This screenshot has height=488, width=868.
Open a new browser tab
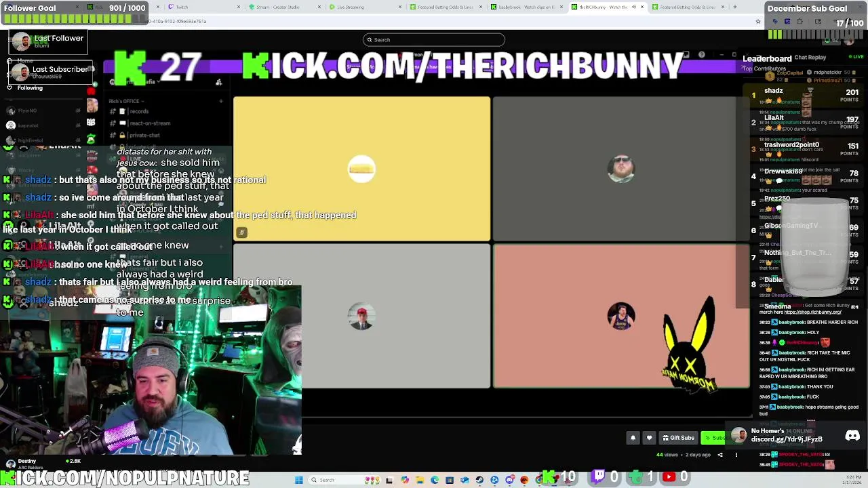pyautogui.click(x=736, y=7)
